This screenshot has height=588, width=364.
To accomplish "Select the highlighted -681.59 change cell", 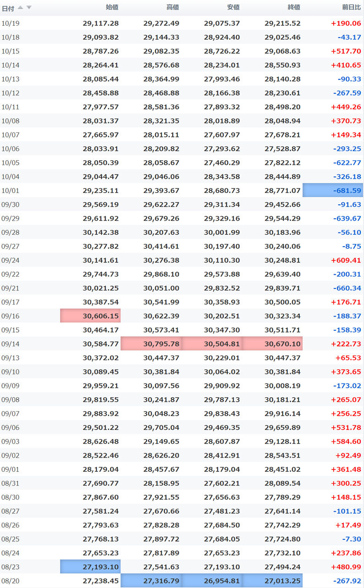I will (333, 190).
